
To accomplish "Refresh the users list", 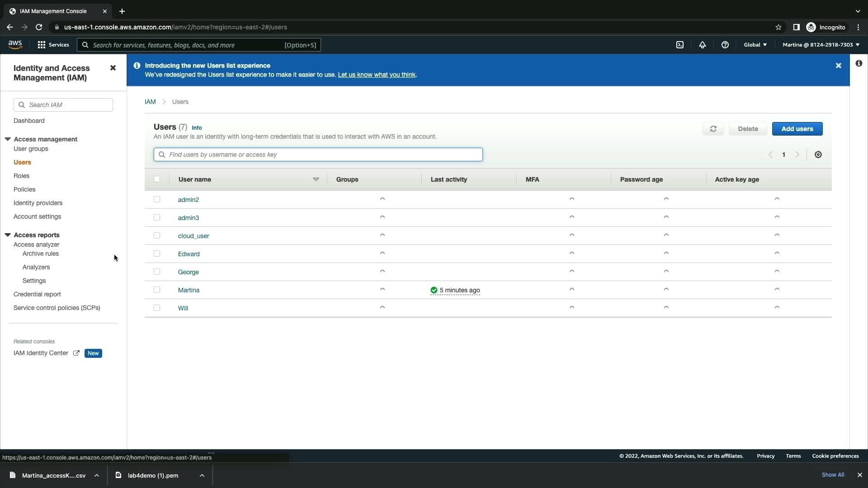I will pyautogui.click(x=713, y=129).
